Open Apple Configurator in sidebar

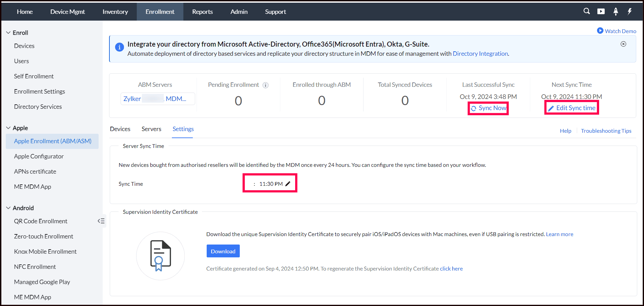point(39,156)
